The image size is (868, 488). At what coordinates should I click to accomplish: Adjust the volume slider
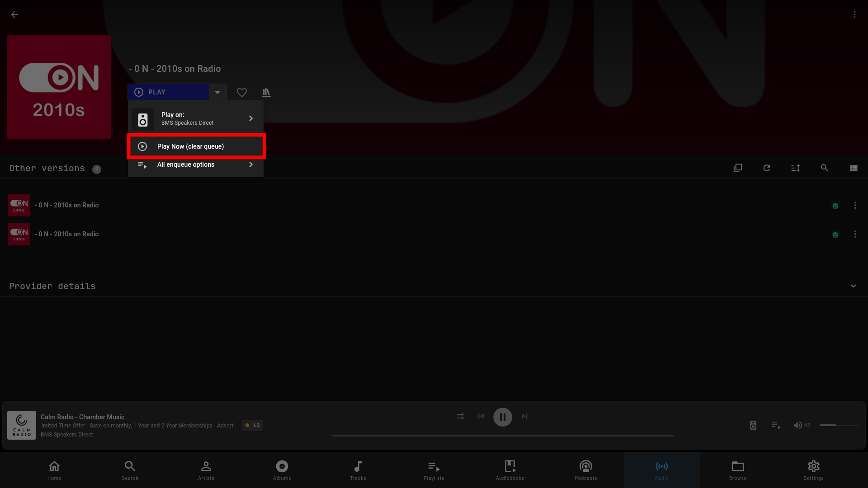pyautogui.click(x=839, y=425)
